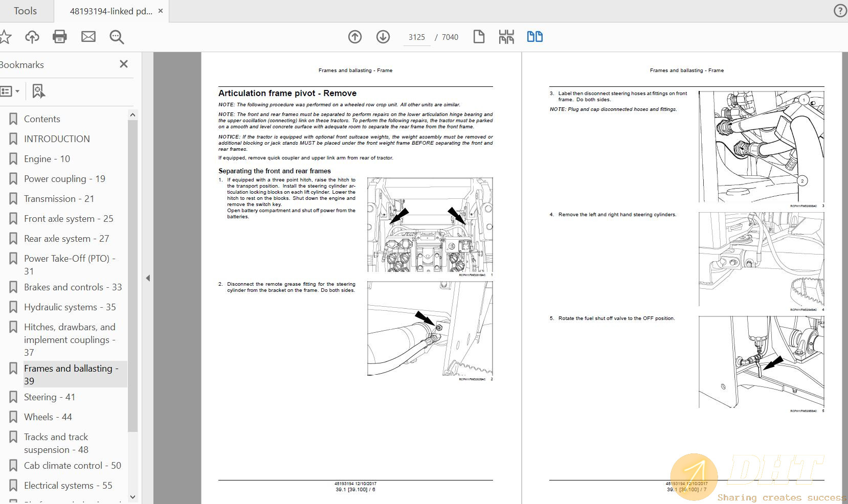Click step 5 text about fuel shut off valve
The image size is (848, 504).
tap(616, 318)
